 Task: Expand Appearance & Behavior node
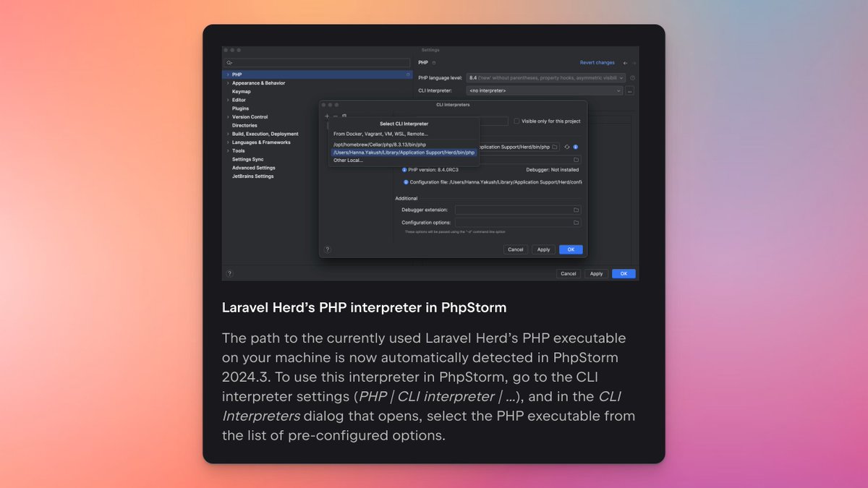(228, 83)
